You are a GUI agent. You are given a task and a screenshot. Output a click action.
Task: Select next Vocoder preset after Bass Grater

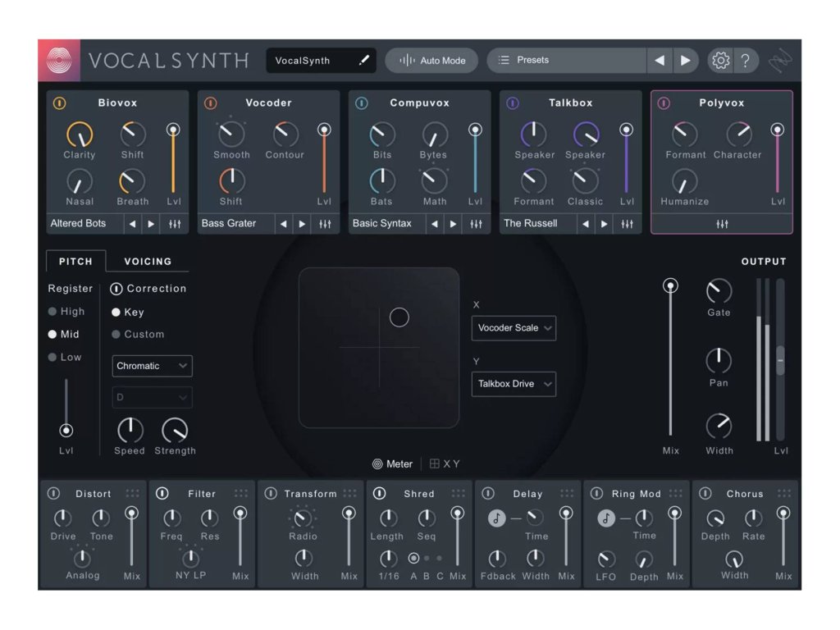pyautogui.click(x=302, y=224)
